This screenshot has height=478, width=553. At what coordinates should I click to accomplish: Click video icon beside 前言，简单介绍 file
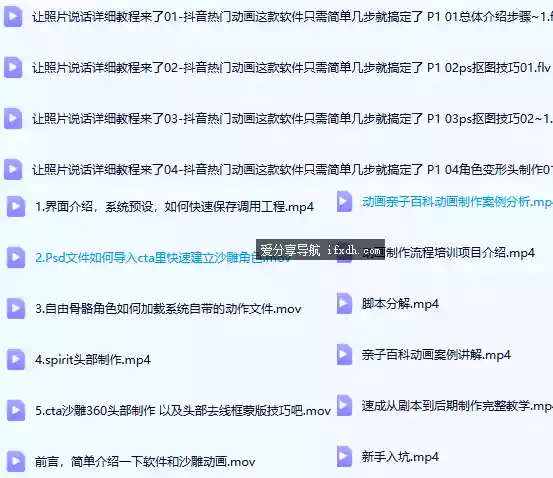tap(16, 461)
